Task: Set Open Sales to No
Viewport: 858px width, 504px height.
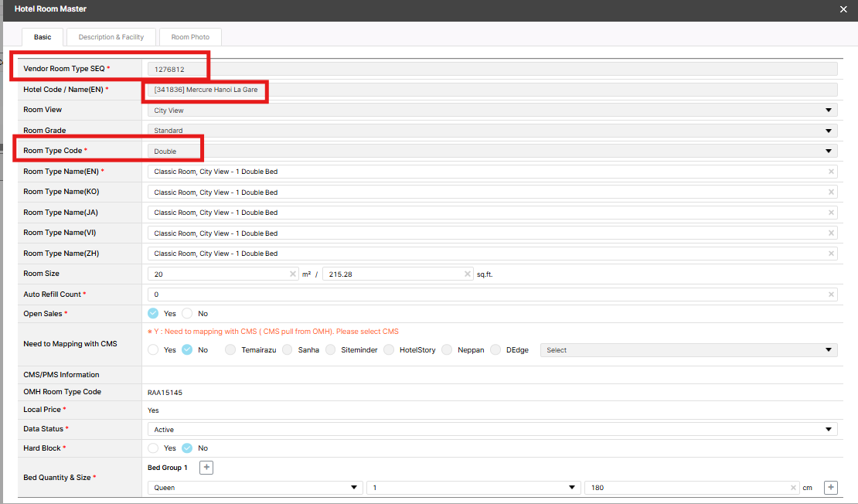Action: [187, 314]
